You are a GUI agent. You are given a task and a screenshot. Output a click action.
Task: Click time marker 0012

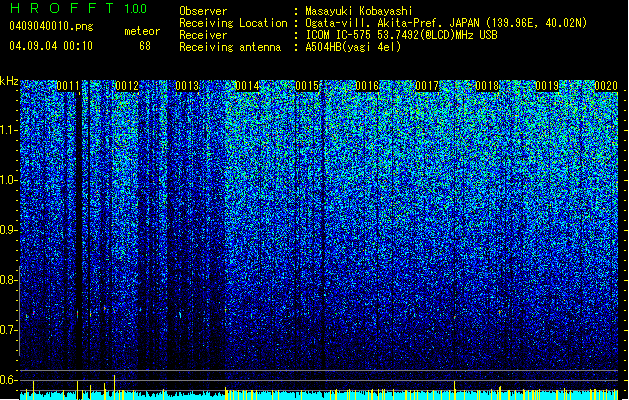coord(127,86)
